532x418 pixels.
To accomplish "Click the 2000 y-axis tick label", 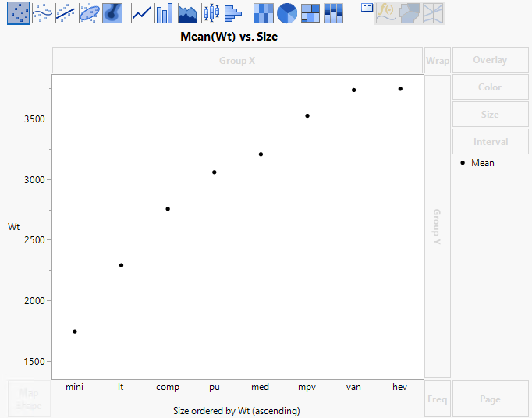I will [x=34, y=300].
